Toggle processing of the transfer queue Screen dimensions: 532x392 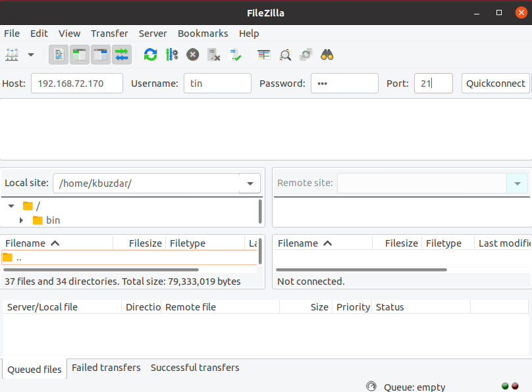172,55
